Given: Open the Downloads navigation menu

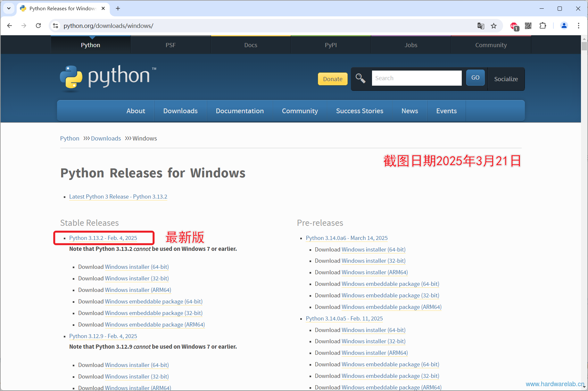Looking at the screenshot, I should 180,111.
